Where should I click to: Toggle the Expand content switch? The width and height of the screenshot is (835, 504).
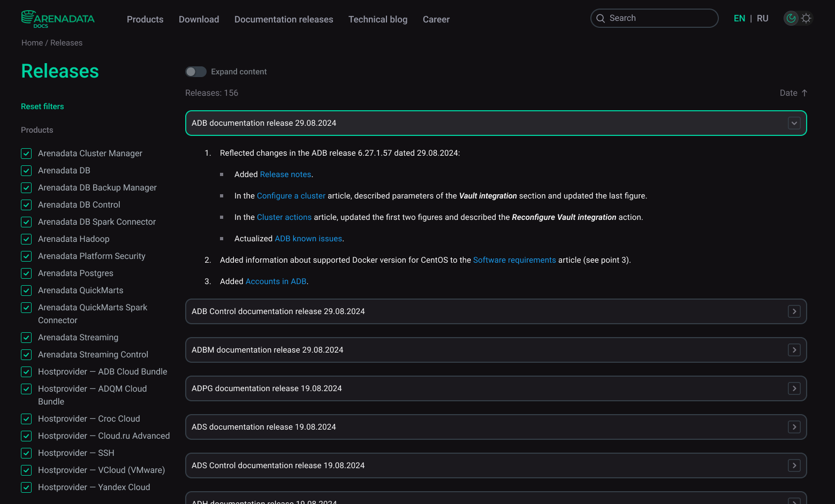pos(195,72)
